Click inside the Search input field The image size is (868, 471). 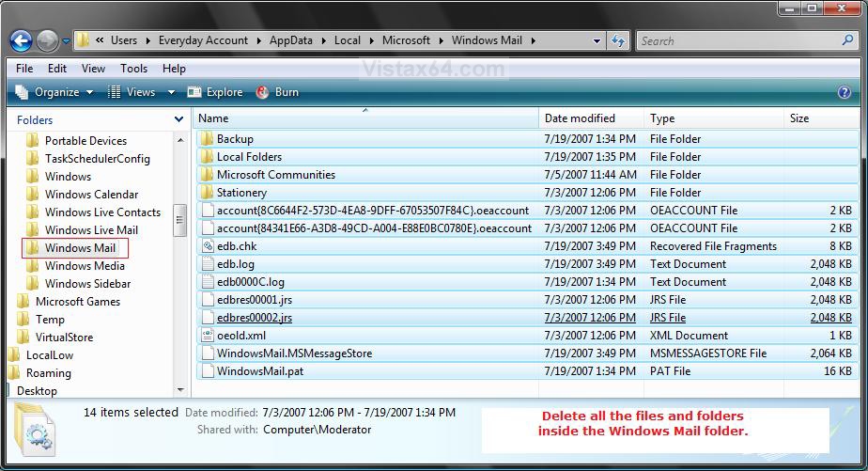pos(739,40)
